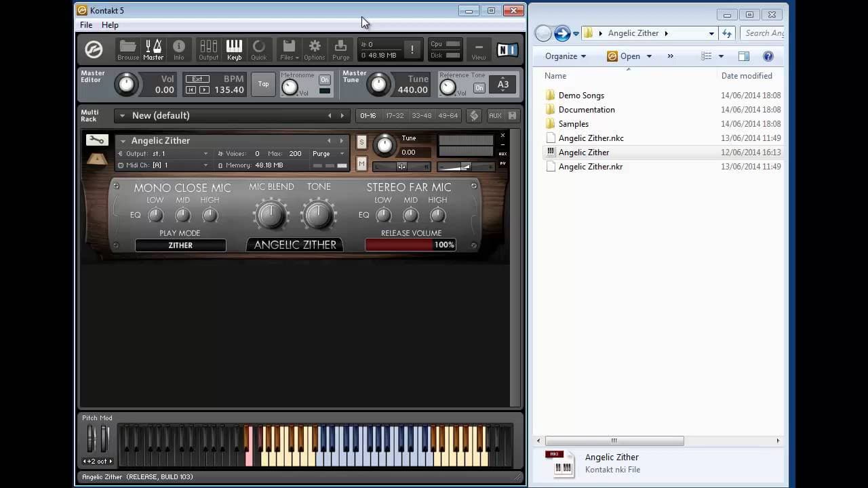The image size is (868, 488).
Task: Click the horizontal scrollbar in Explorer
Action: (614, 441)
